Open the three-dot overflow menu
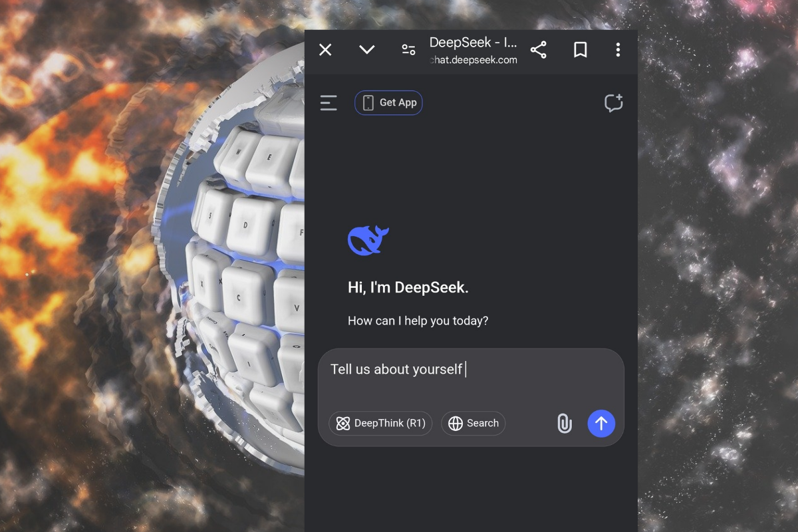The width and height of the screenshot is (798, 532). (x=618, y=50)
